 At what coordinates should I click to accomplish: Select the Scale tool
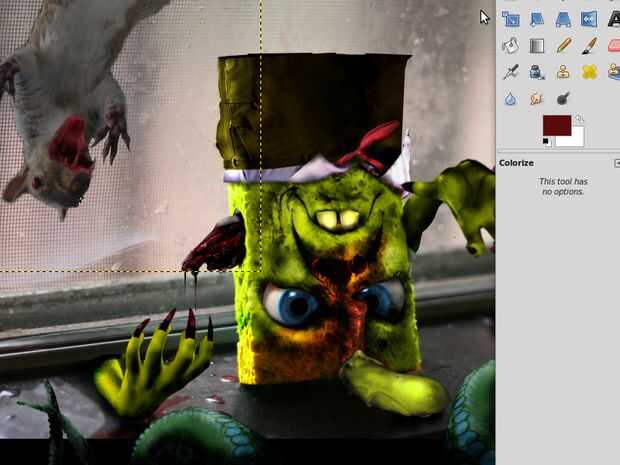pyautogui.click(x=510, y=19)
